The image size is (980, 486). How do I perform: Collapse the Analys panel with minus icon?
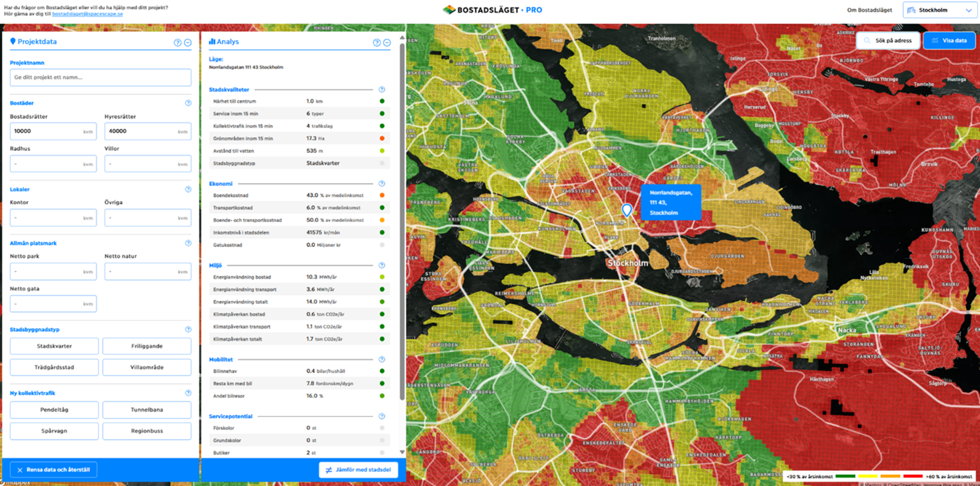pyautogui.click(x=387, y=43)
